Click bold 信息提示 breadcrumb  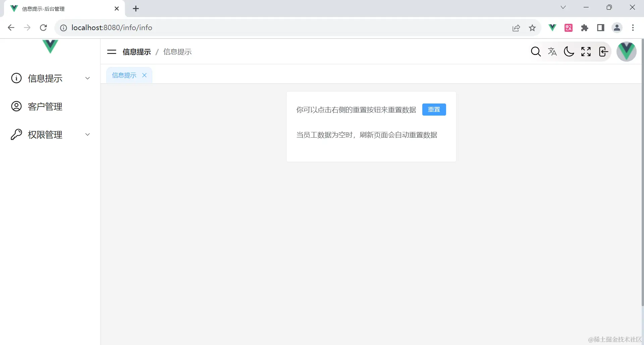137,52
